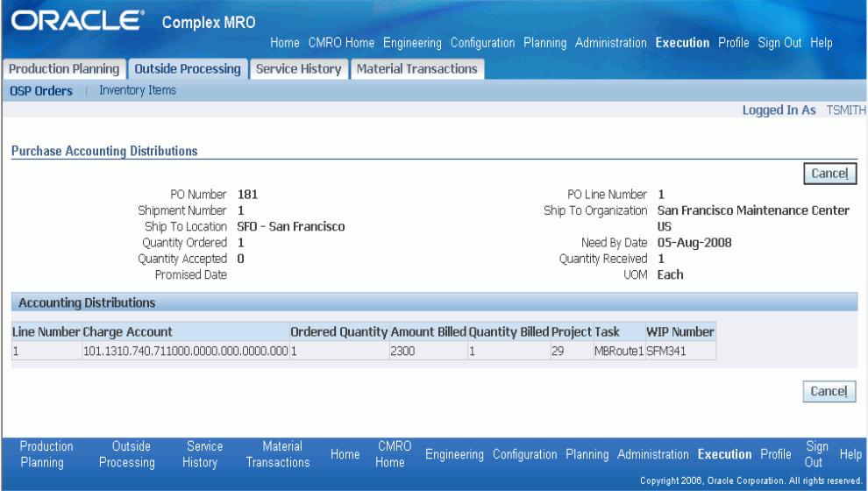This screenshot has width=868, height=491.
Task: Open Profile in top navigation
Action: tap(734, 43)
